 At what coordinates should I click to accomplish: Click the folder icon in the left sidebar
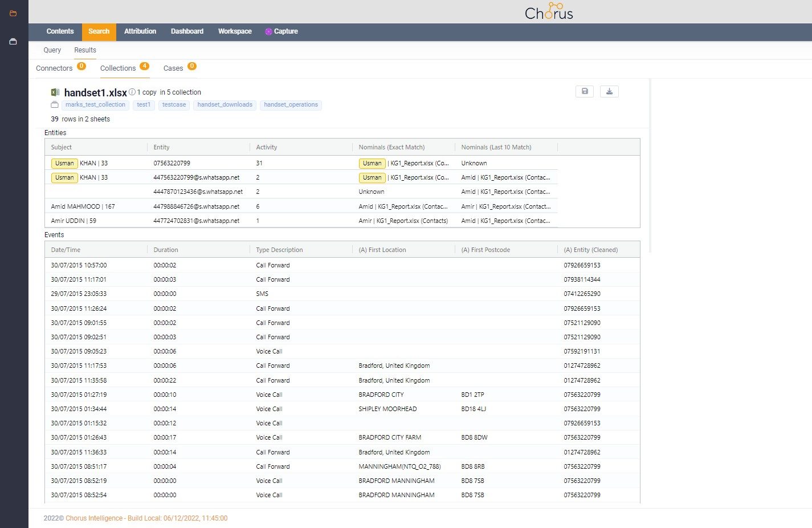click(x=13, y=13)
